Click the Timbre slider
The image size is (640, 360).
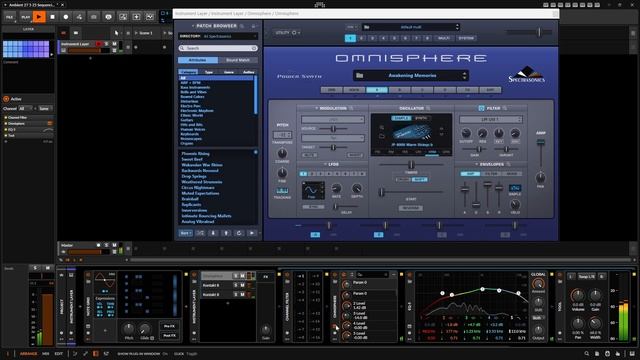tap(411, 165)
